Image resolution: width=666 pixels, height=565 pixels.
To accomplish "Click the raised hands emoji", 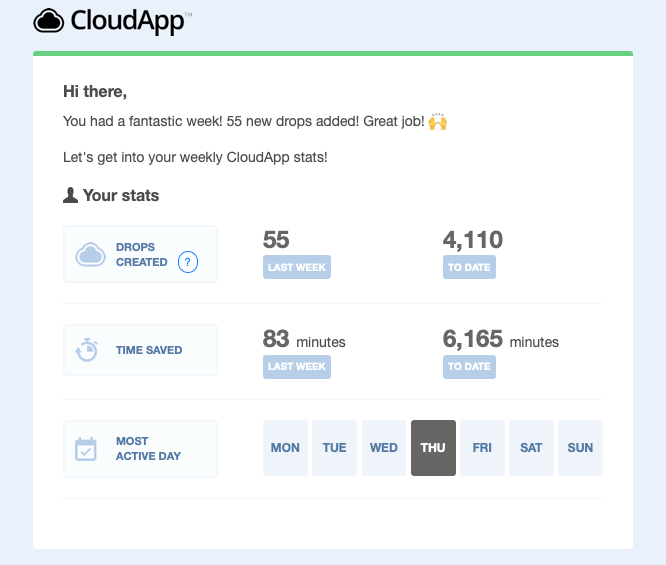I will point(438,121).
